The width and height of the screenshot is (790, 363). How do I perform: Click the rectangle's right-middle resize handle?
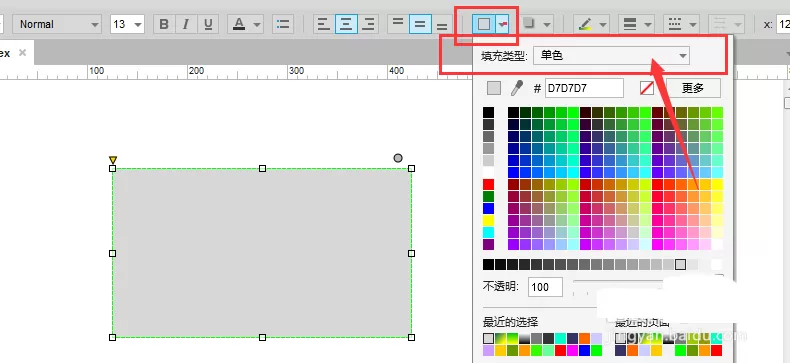[x=412, y=253]
